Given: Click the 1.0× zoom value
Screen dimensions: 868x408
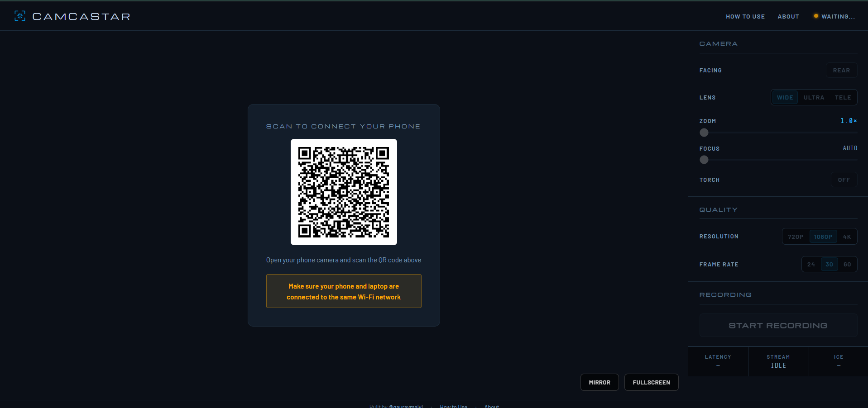Looking at the screenshot, I should pyautogui.click(x=849, y=121).
